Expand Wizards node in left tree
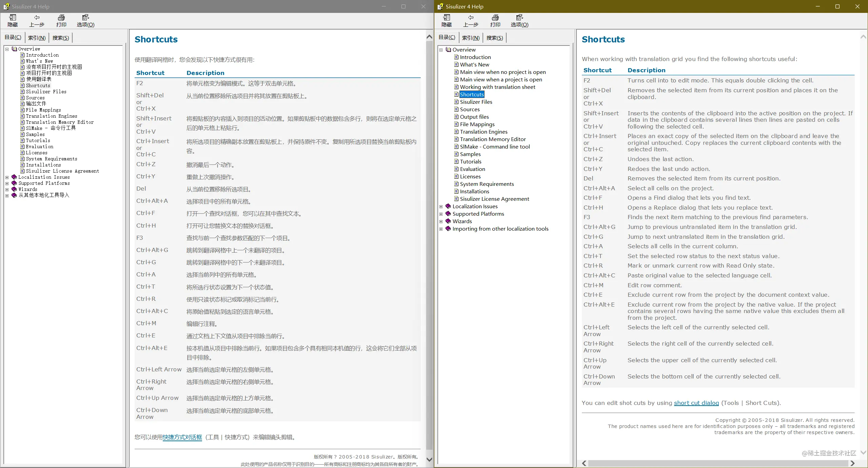 7,190
